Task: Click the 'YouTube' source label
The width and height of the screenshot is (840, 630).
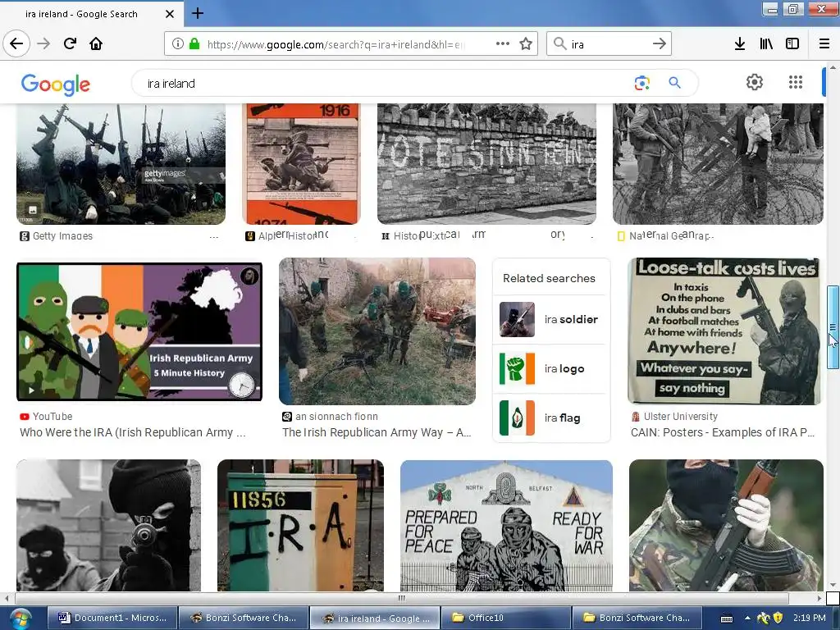Action: tap(52, 416)
